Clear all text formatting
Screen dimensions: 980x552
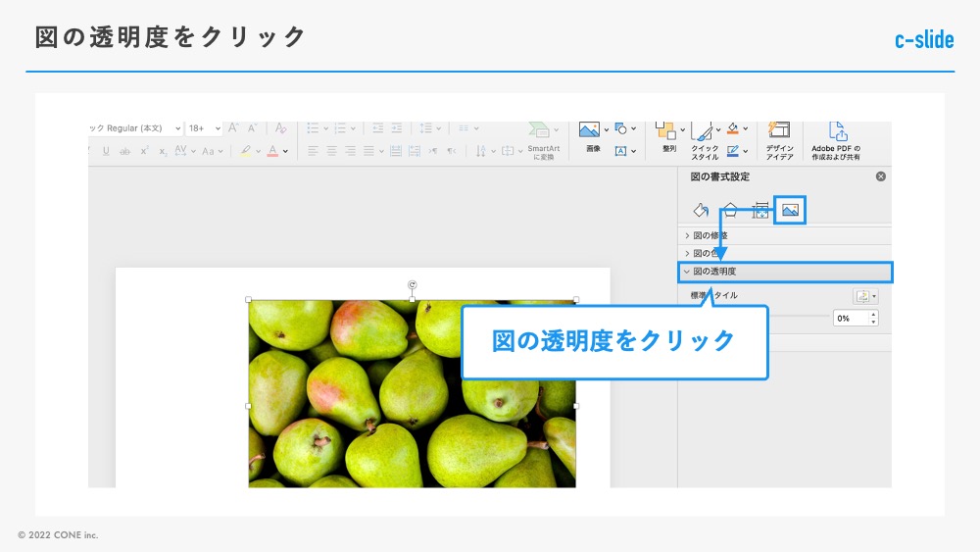click(x=280, y=128)
